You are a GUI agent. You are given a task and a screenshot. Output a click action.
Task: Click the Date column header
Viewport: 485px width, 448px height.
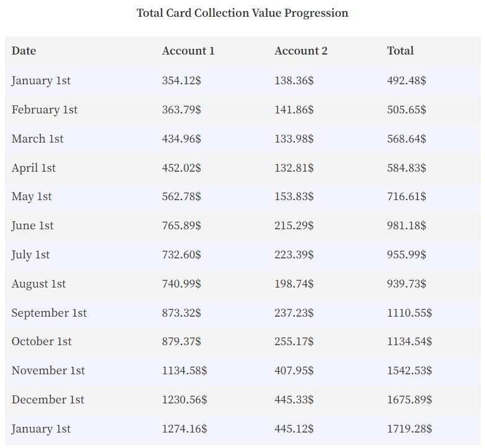pos(24,51)
